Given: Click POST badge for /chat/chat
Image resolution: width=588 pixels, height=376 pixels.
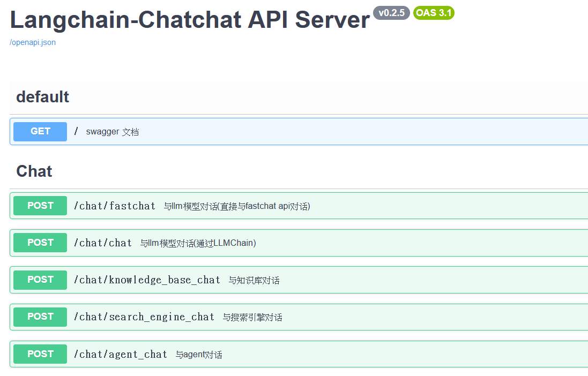Looking at the screenshot, I should click(40, 243).
